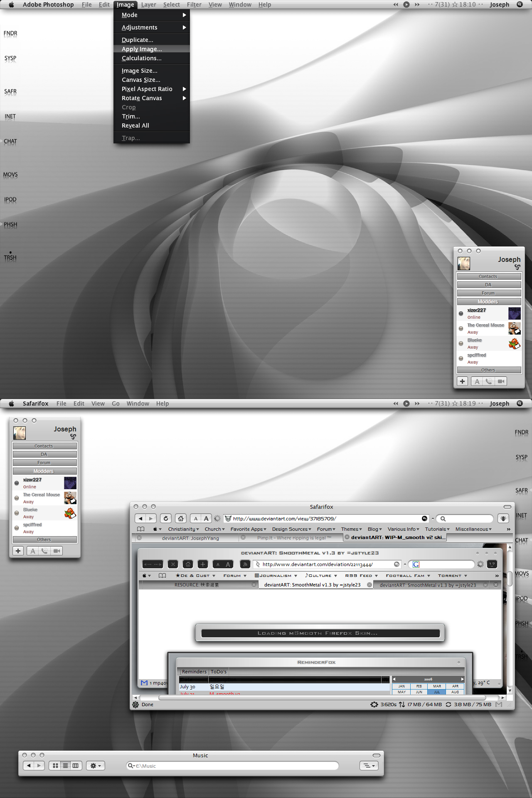Go back in the Music window
Viewport: 532px width, 798px height.
point(29,766)
